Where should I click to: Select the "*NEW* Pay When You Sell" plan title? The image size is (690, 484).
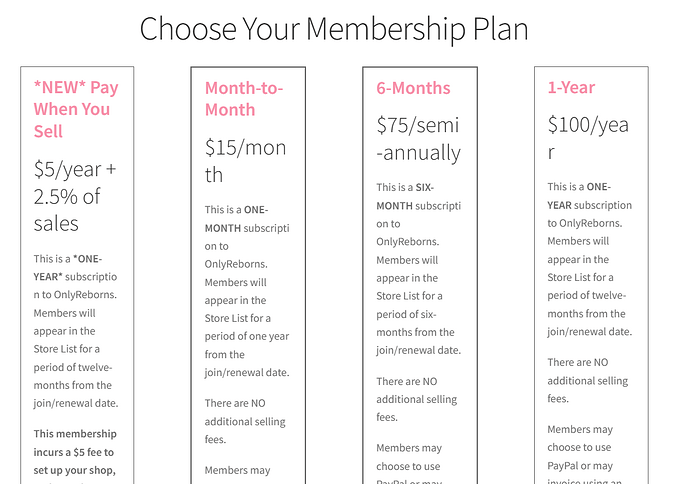point(76,109)
